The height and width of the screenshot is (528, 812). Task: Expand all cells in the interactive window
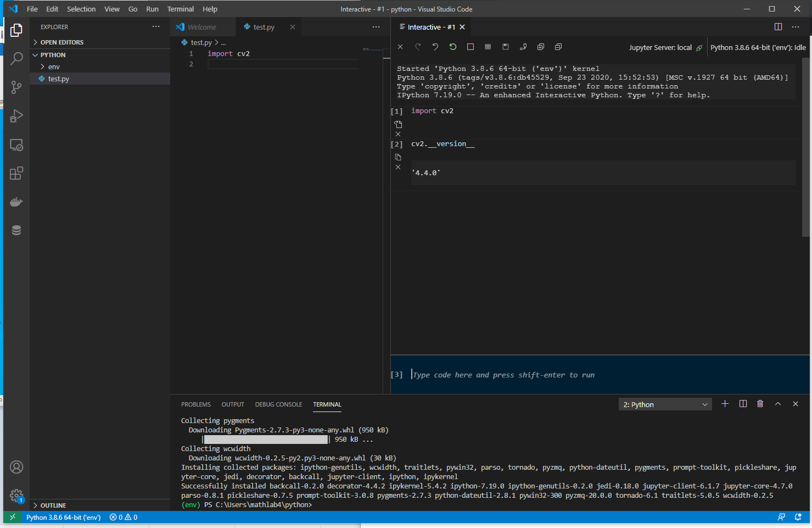pyautogui.click(x=540, y=47)
